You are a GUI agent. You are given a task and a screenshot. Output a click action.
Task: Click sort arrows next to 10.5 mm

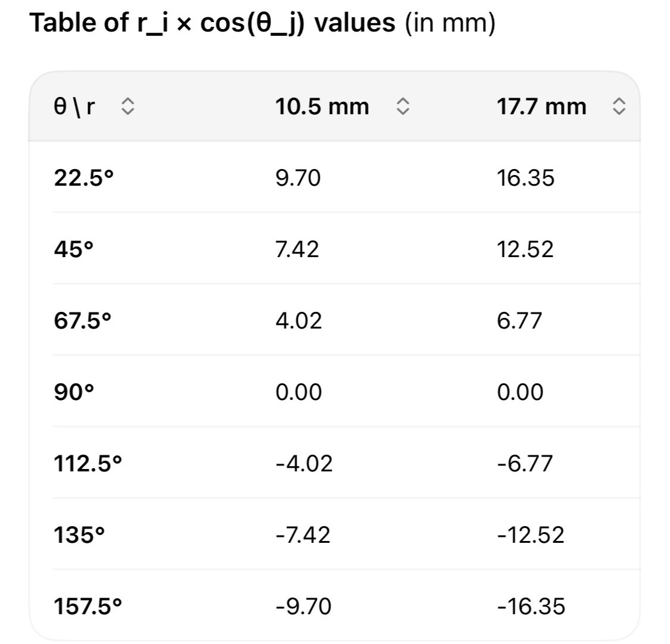click(x=403, y=107)
